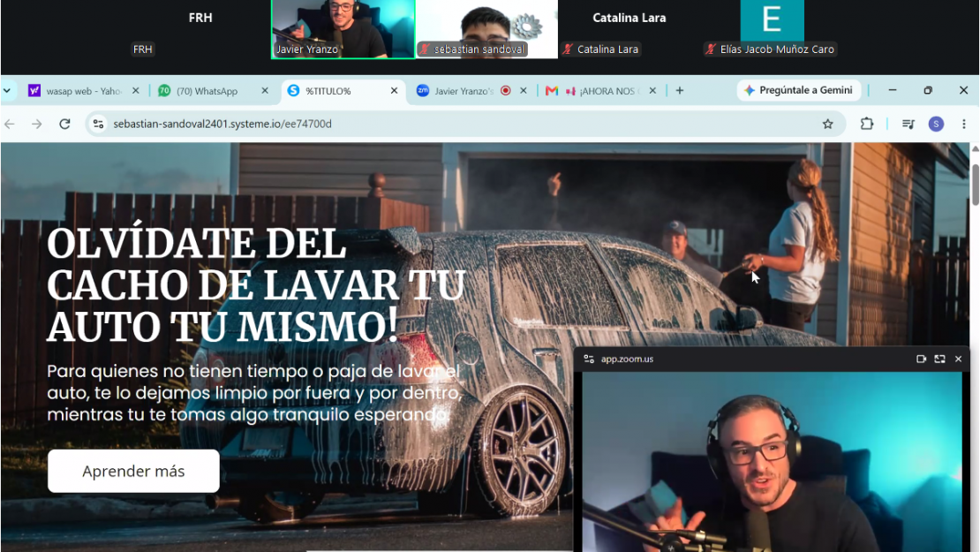Open the Chrome profile avatar S
The height and width of the screenshot is (552, 980).
936,124
